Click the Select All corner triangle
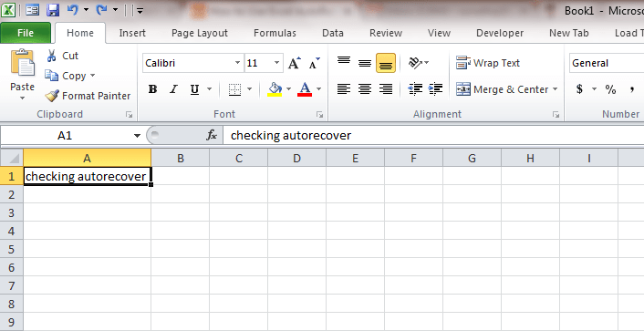Image resolution: width=644 pixels, height=331 pixels. [13, 158]
